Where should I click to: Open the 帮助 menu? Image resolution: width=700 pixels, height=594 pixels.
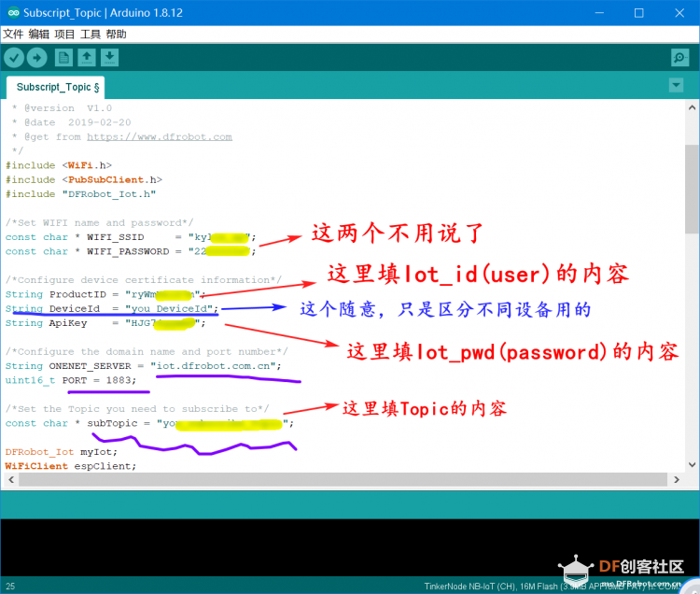[117, 35]
